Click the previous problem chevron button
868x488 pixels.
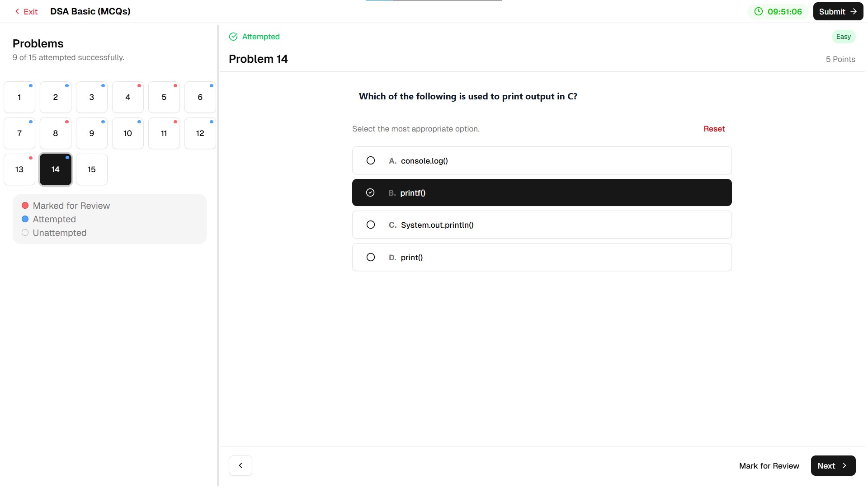pyautogui.click(x=241, y=465)
